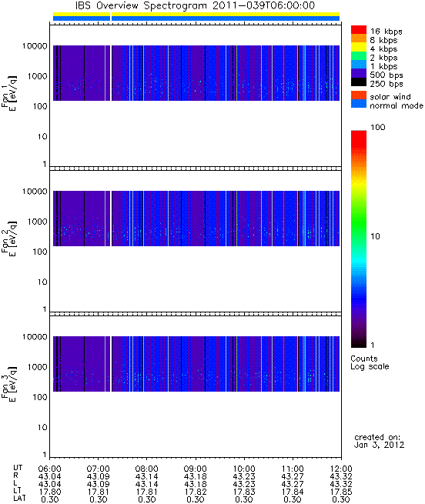Click the color bar '10' middle label
Screen dimensions: 425x504
tap(375, 236)
